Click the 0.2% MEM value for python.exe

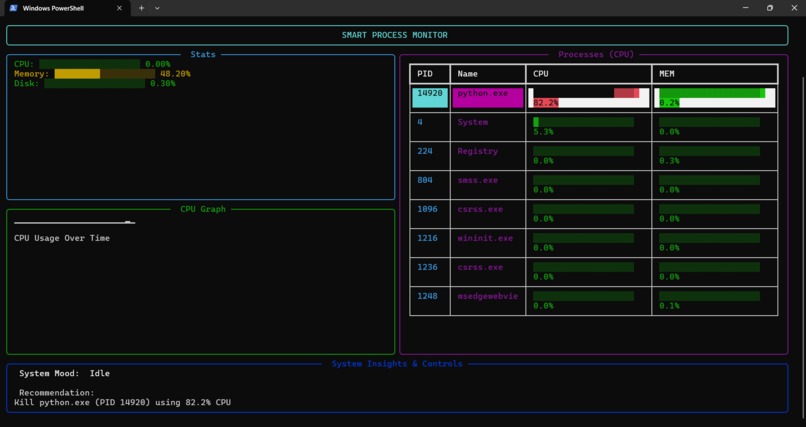[669, 103]
